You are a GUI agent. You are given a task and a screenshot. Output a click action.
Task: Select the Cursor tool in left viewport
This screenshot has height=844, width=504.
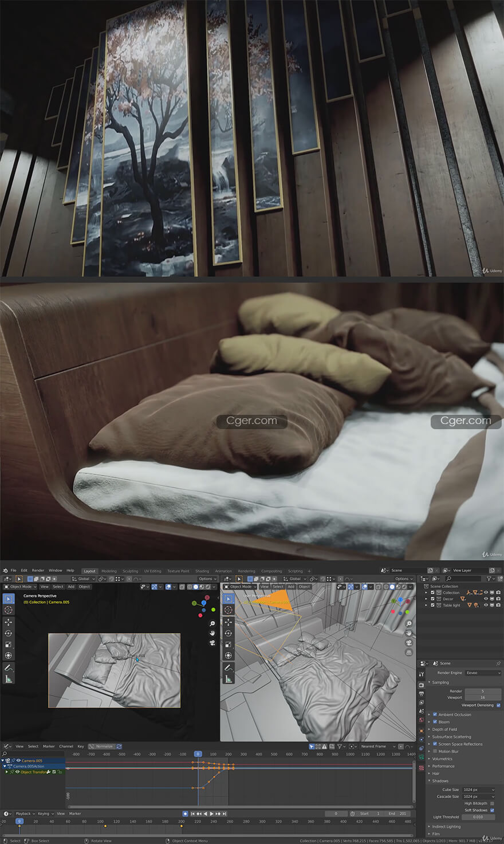(x=8, y=610)
